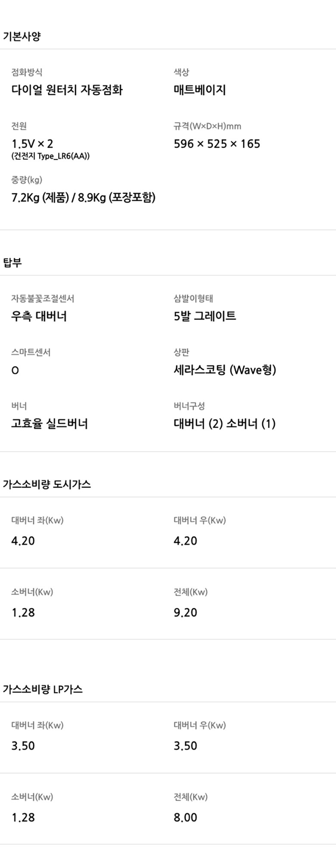Click the 가스소비량 LP가스 heading
336x868 pixels.
coord(43,689)
